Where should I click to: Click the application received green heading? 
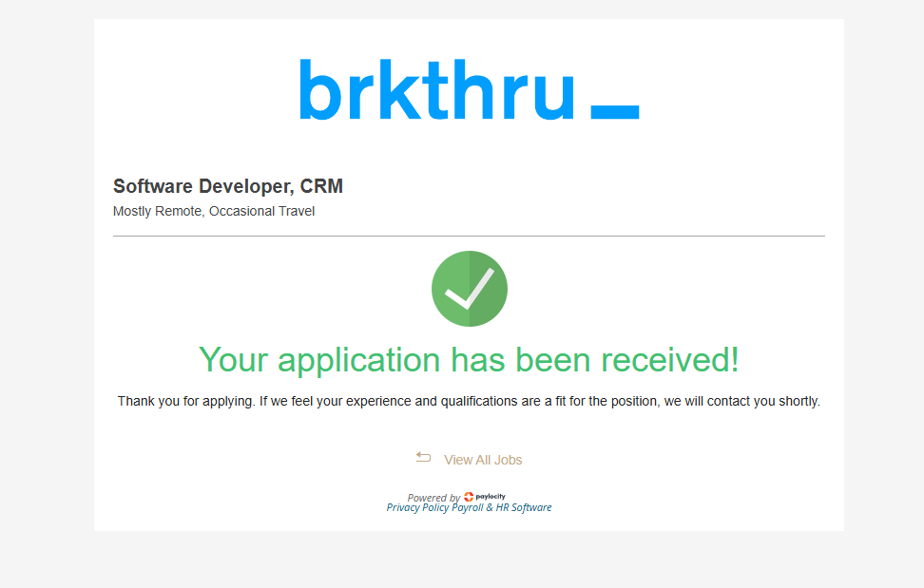(x=469, y=360)
